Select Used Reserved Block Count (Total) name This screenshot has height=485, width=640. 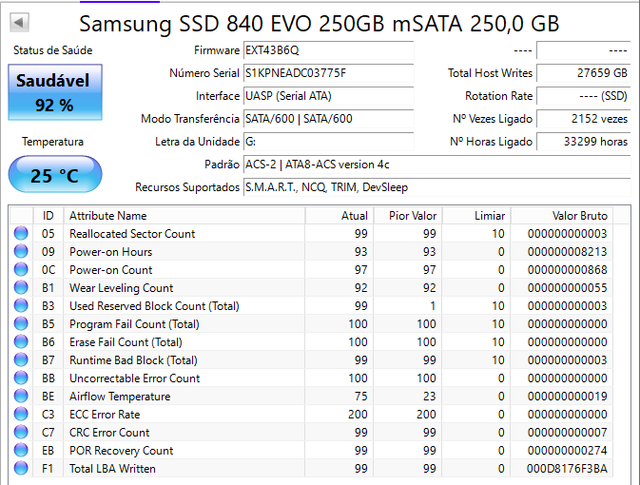(154, 306)
